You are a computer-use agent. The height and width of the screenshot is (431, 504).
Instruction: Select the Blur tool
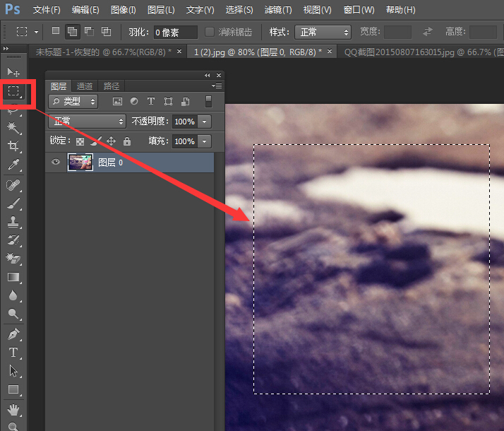(x=13, y=295)
